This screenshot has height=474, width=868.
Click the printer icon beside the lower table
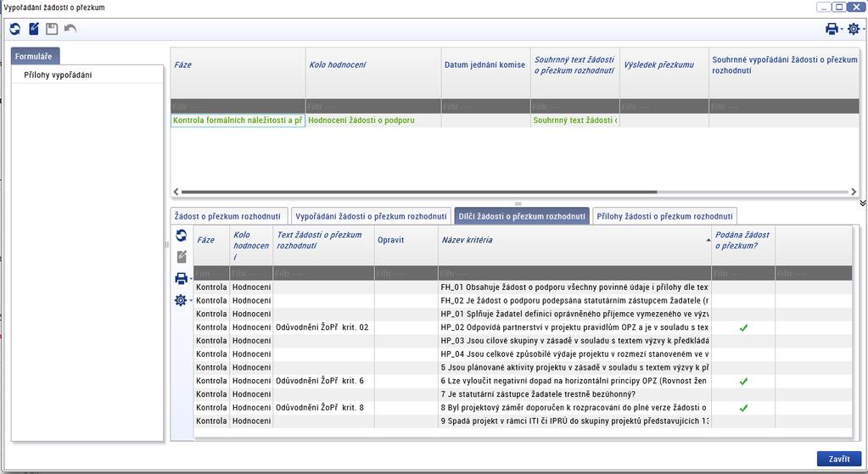coord(181,279)
